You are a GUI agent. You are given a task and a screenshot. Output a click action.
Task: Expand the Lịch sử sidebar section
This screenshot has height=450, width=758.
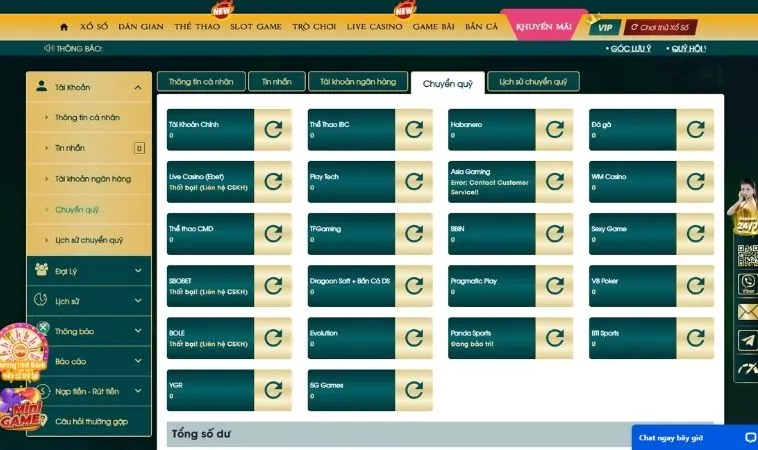(137, 300)
